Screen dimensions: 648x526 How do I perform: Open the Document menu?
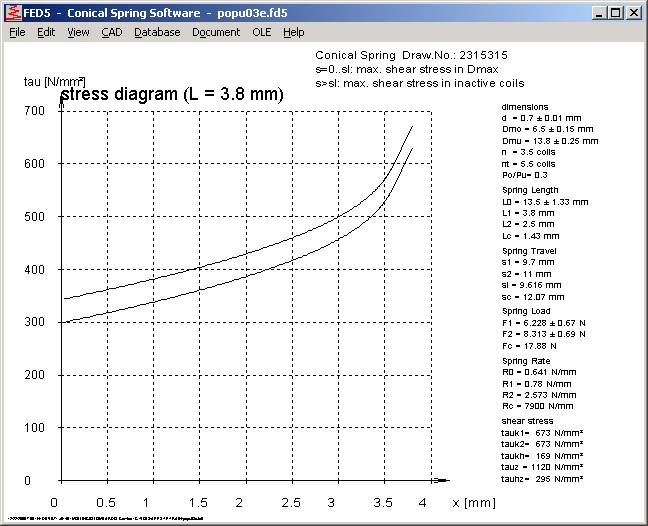click(x=216, y=32)
